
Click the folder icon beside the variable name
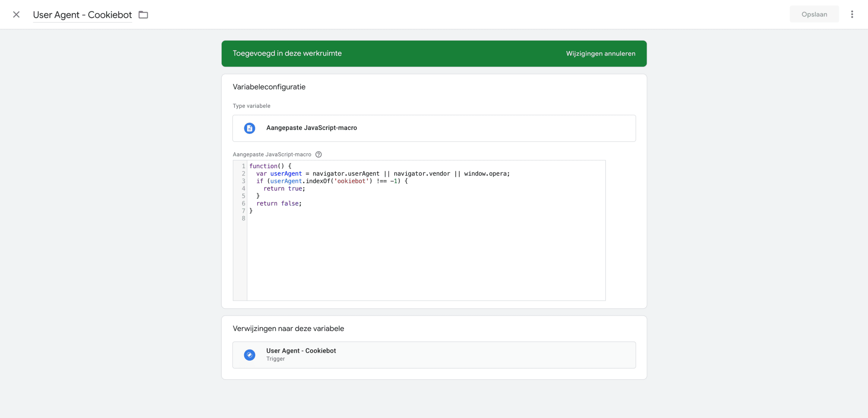[x=143, y=15]
